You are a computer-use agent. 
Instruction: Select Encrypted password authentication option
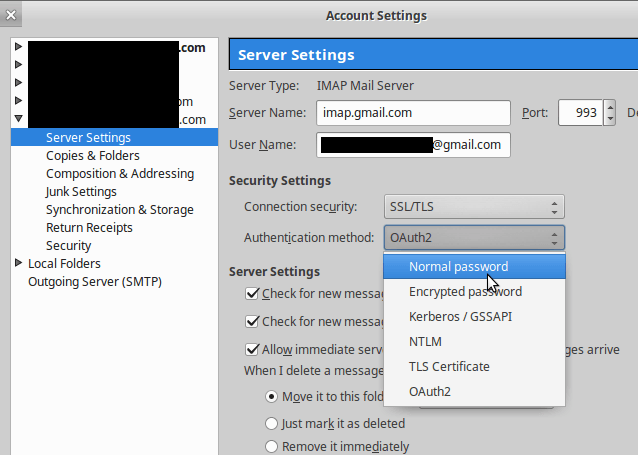coord(465,292)
